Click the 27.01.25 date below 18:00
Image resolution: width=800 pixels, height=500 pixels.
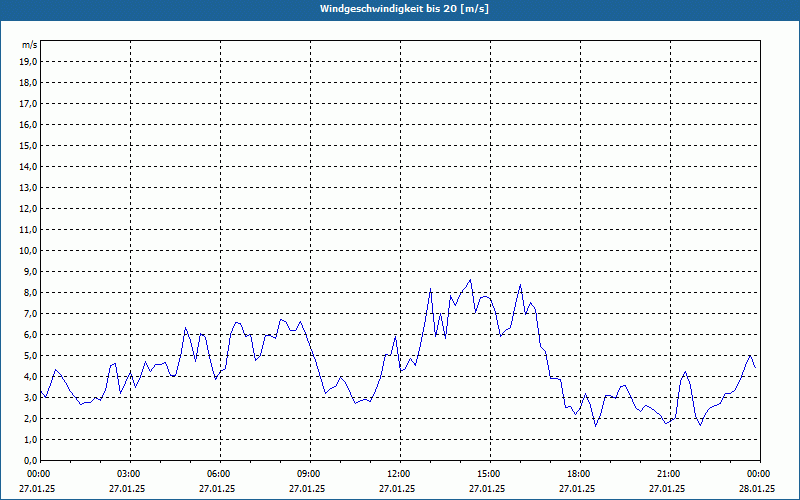(577, 488)
